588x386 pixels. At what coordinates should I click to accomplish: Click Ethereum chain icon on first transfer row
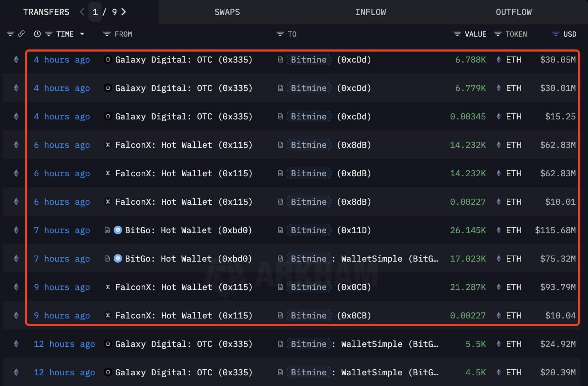click(x=16, y=60)
